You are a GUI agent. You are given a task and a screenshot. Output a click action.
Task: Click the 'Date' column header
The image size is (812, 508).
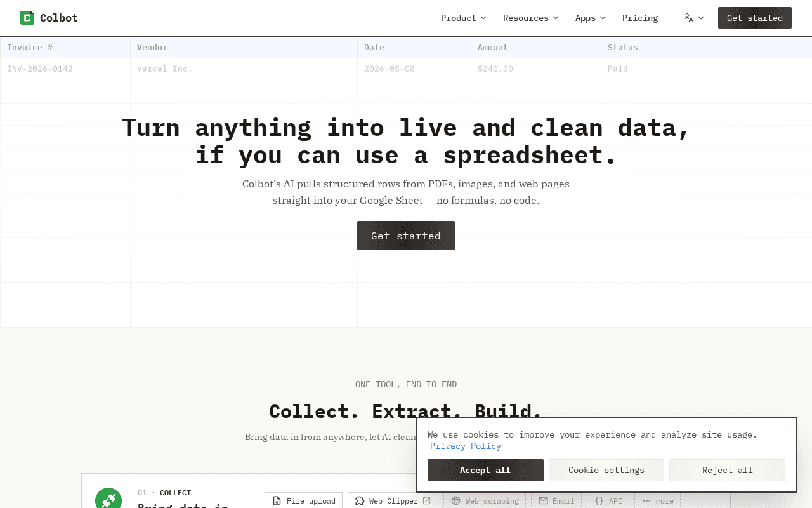pyautogui.click(x=414, y=48)
